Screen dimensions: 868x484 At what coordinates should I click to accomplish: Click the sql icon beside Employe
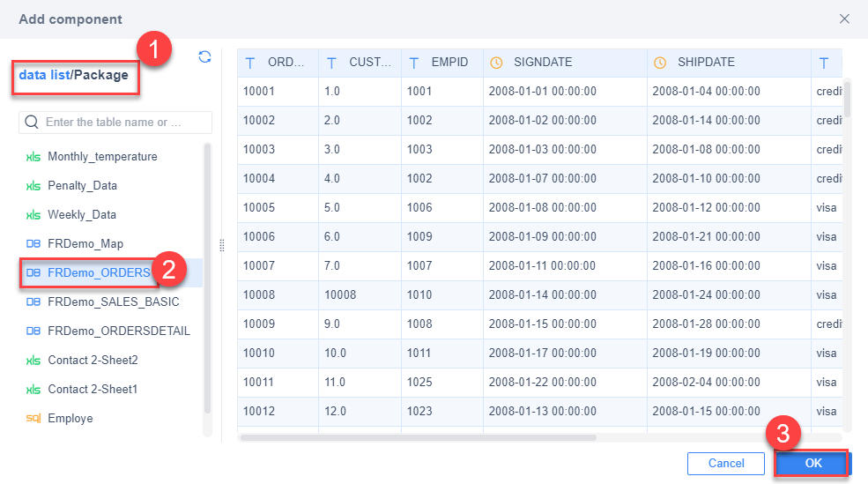click(33, 418)
